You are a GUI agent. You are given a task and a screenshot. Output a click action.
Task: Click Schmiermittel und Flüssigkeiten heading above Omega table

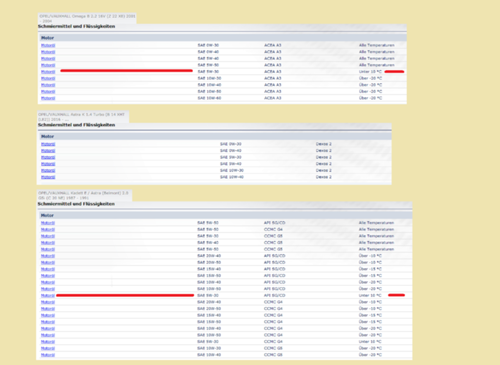[x=77, y=26]
